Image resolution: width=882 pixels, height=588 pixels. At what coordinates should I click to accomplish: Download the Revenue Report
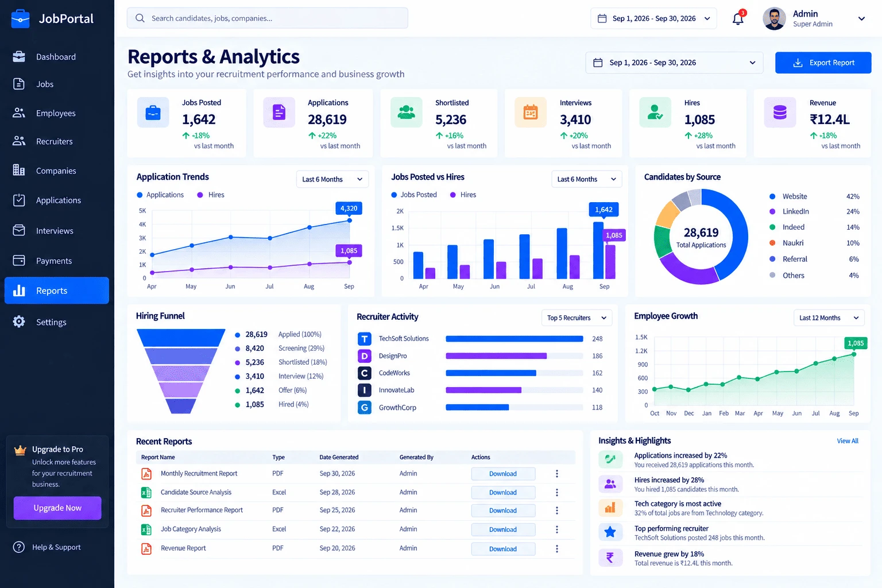503,549
